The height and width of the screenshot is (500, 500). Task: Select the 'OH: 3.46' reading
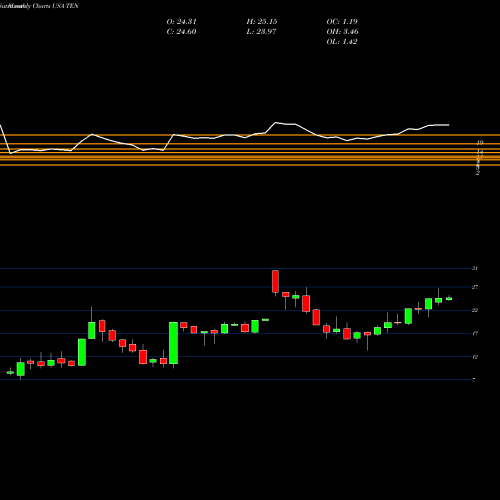[x=342, y=32]
